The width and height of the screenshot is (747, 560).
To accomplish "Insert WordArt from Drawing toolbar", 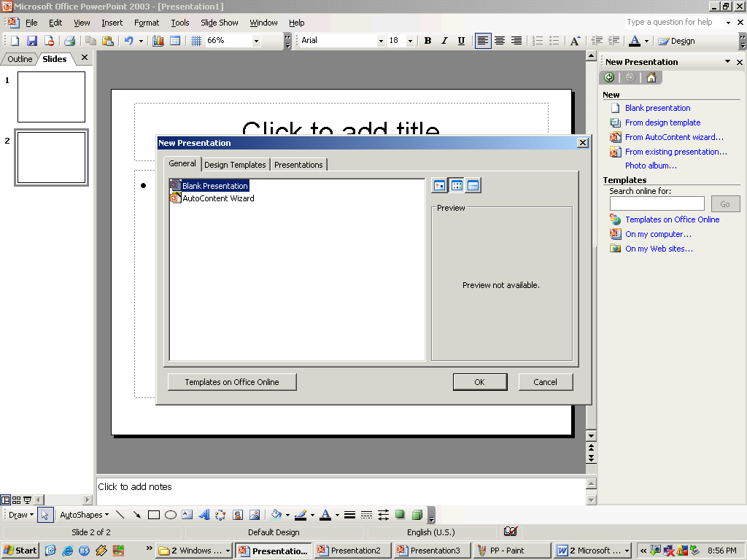I will pyautogui.click(x=204, y=515).
